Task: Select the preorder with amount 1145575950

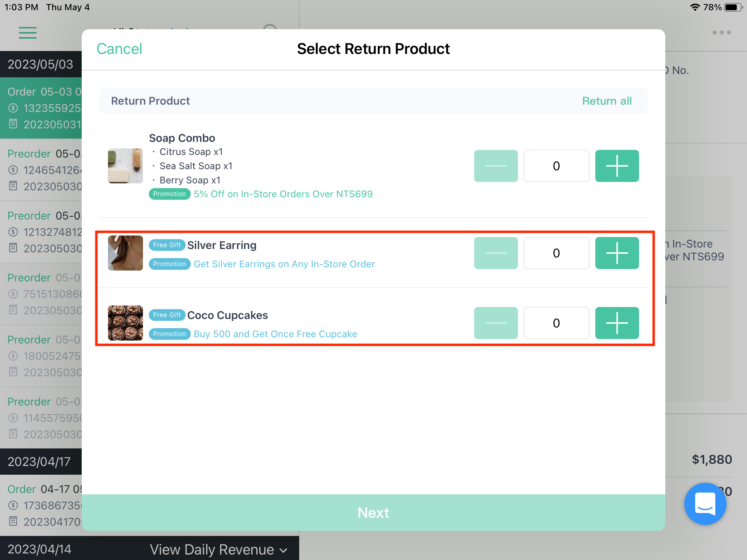Action: (x=41, y=418)
